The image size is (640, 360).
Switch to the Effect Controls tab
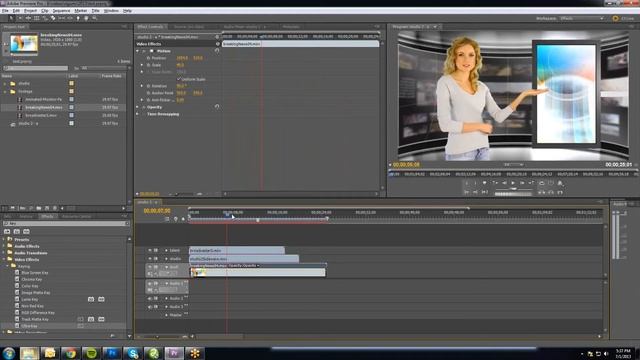[x=150, y=27]
